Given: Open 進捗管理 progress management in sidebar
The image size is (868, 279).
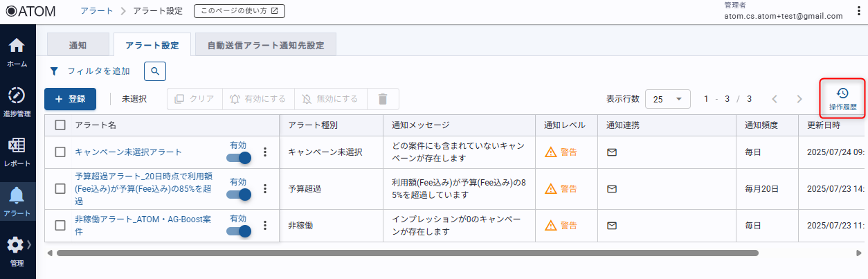Looking at the screenshot, I should (x=17, y=101).
